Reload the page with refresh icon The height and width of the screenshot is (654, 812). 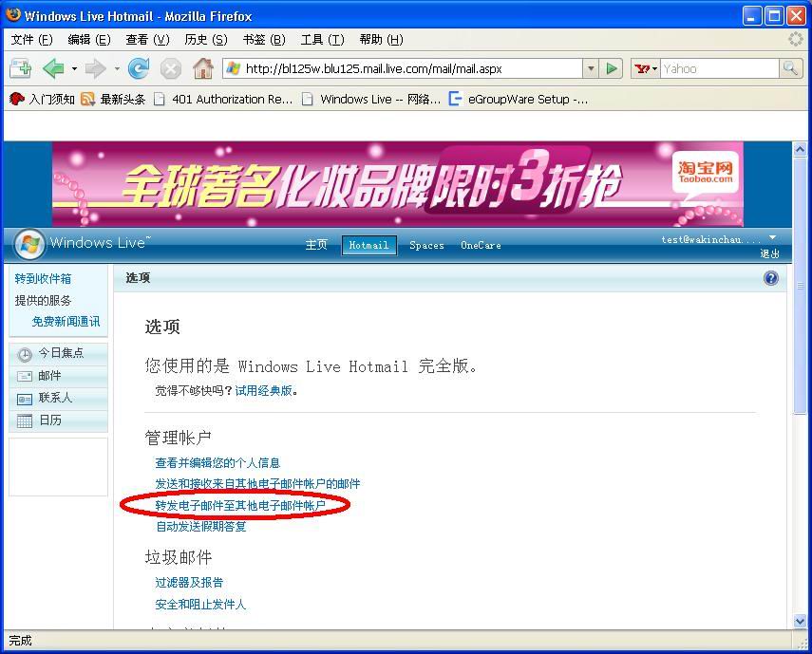139,68
